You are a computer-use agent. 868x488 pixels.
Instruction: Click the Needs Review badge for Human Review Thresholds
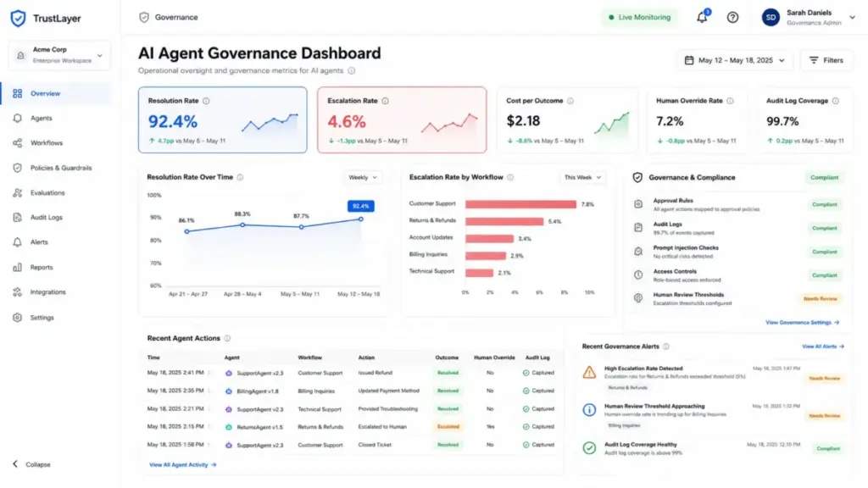pyautogui.click(x=821, y=299)
